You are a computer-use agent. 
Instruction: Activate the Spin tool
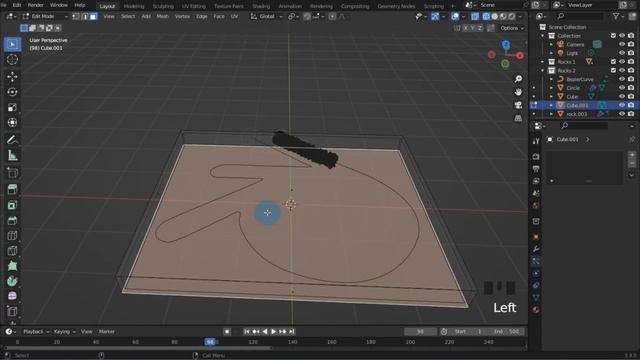pos(12,281)
